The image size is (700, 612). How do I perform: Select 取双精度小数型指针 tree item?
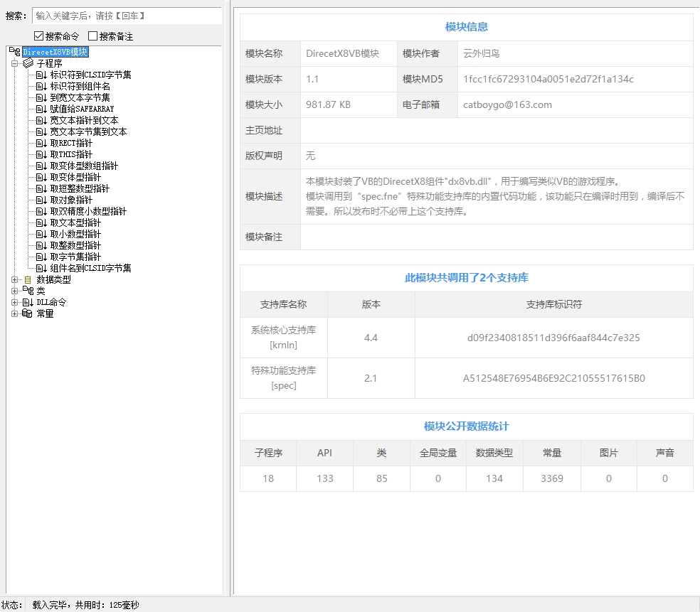click(88, 211)
